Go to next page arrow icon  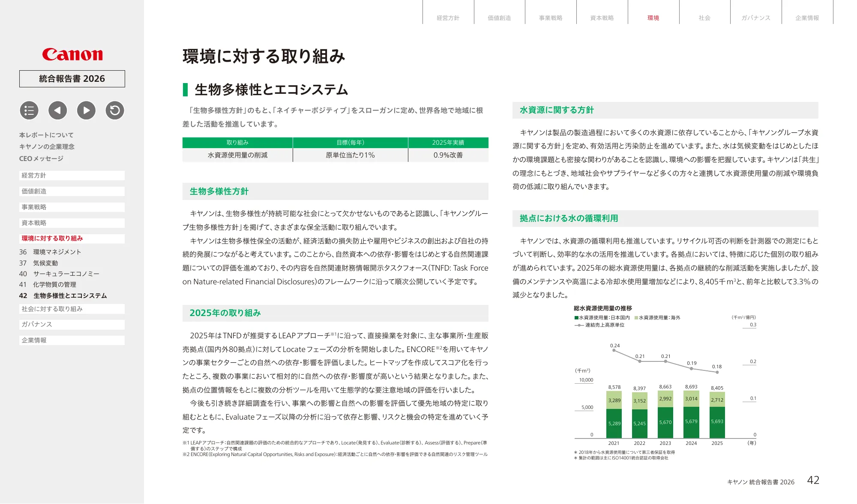coord(86,110)
